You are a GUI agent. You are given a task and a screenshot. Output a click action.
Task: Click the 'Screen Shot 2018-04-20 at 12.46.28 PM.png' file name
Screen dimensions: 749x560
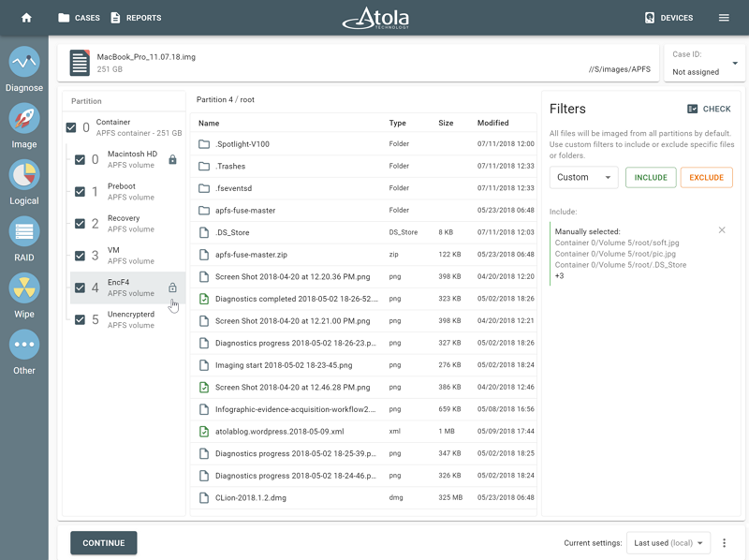click(292, 387)
